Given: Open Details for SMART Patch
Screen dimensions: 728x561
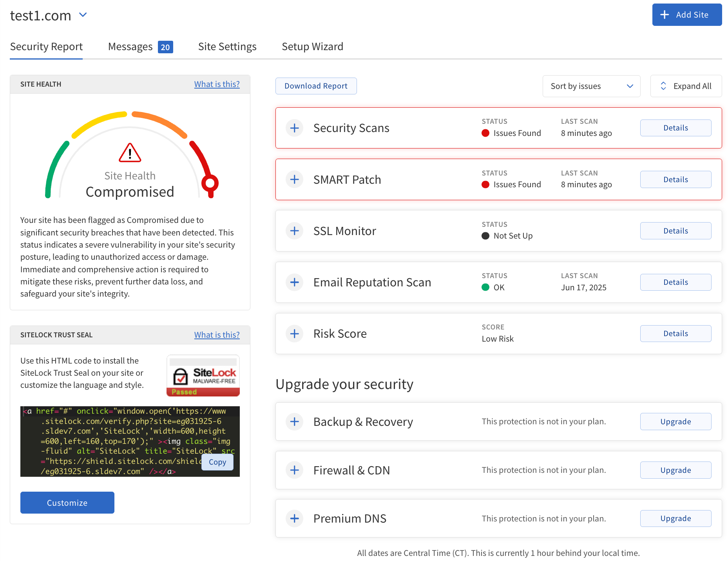Looking at the screenshot, I should coord(675,179).
